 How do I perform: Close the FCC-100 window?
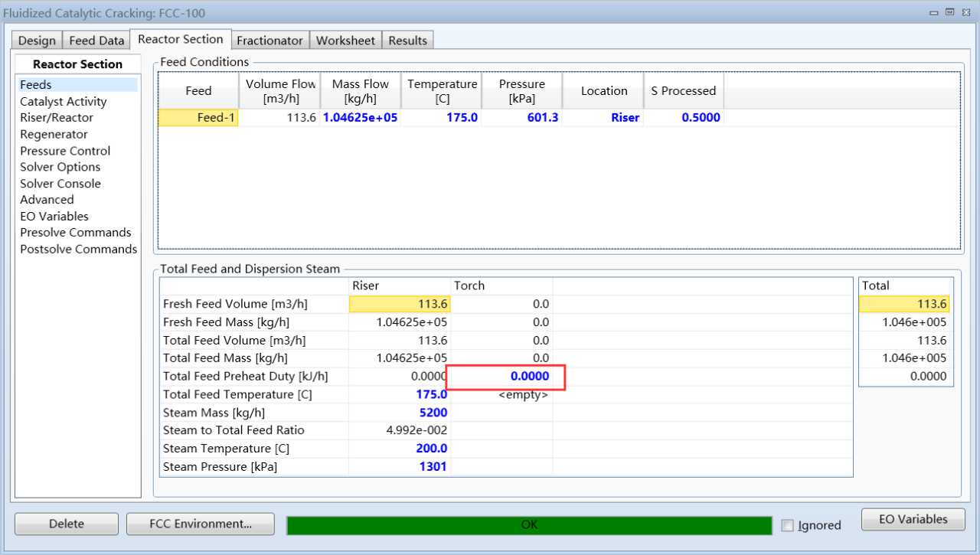click(966, 12)
